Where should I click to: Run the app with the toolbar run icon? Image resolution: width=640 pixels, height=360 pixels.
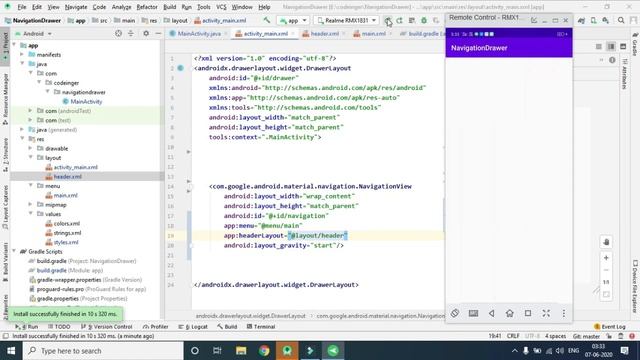point(388,20)
